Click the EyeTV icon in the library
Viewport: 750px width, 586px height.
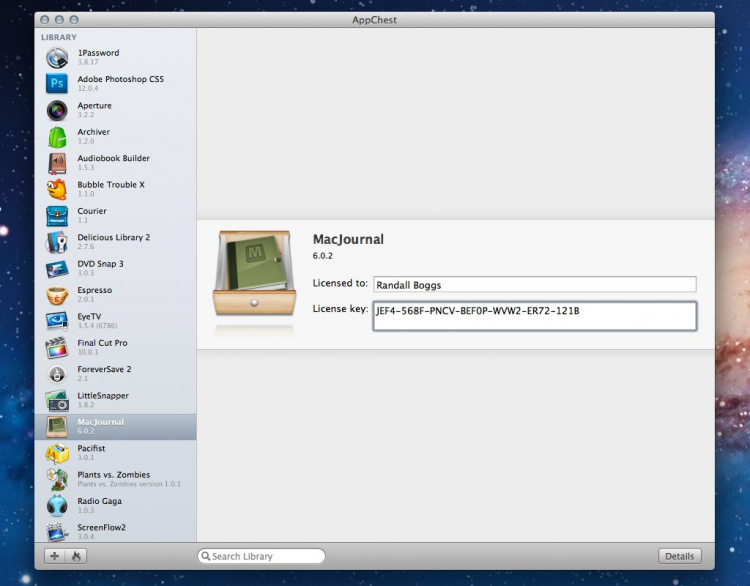(x=57, y=321)
